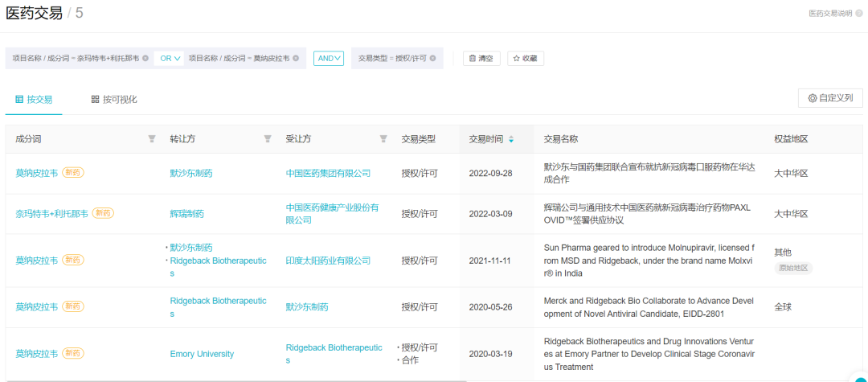Viewport: 868px width, 382px height.
Task: Click the date 2020-05-26
Action: pos(490,306)
